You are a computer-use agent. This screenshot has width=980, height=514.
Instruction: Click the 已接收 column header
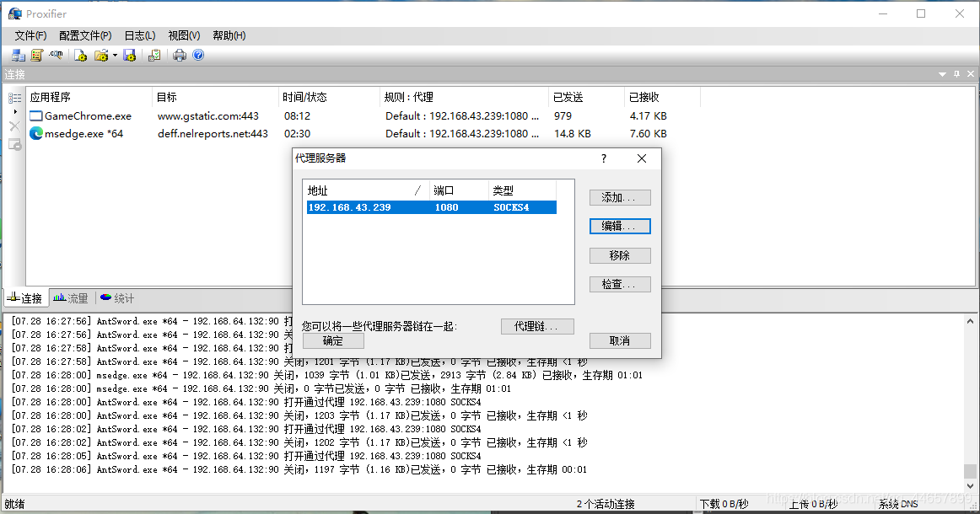[663, 98]
